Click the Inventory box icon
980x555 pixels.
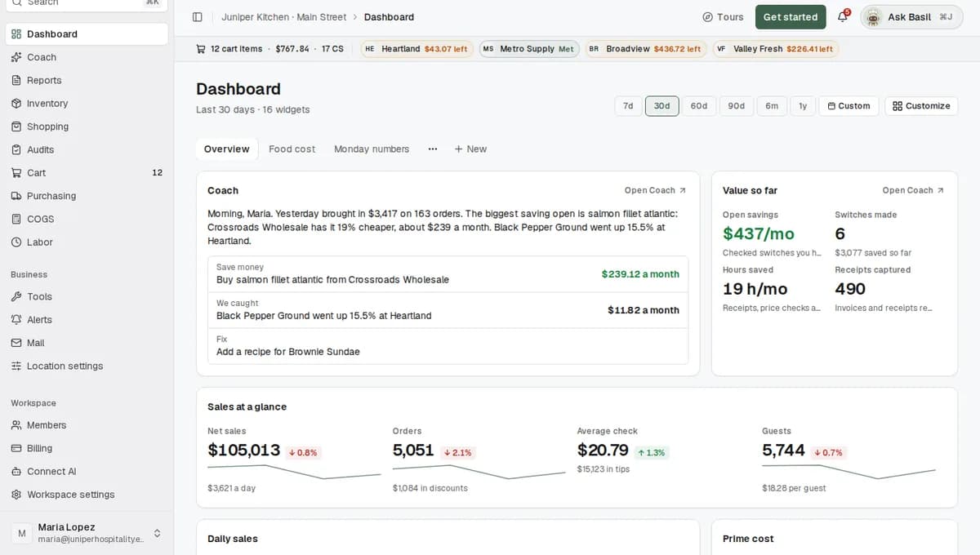(16, 104)
